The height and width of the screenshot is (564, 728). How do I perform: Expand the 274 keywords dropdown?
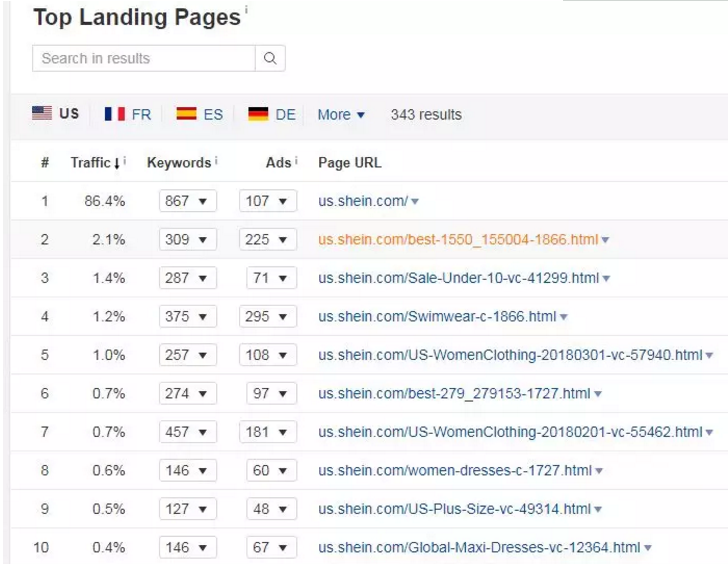(188, 394)
